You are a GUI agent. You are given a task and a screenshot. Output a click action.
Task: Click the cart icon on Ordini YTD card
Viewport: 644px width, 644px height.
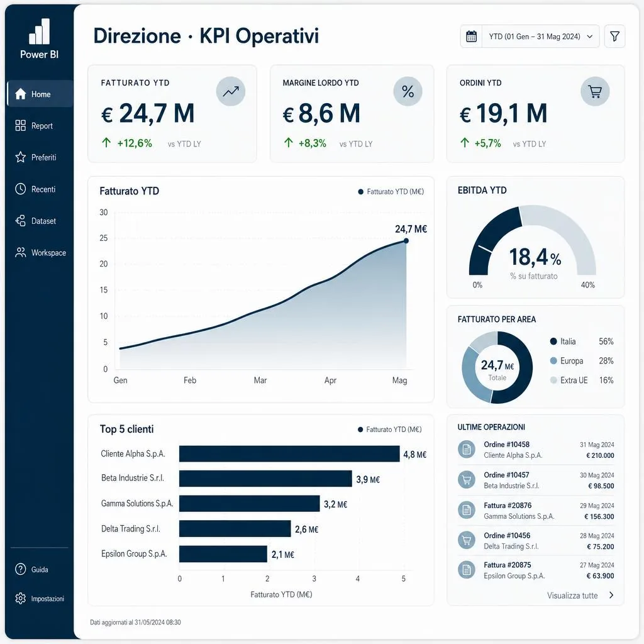[595, 91]
